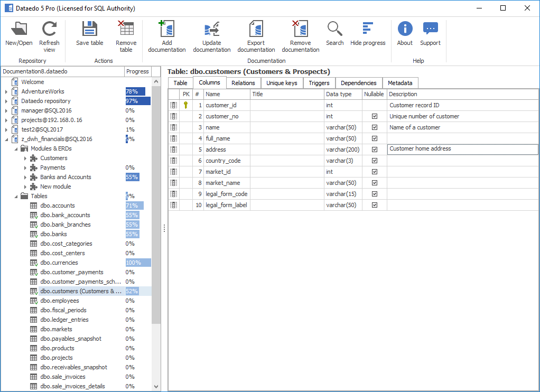Click the dbo.accounts table icon

tap(34, 206)
